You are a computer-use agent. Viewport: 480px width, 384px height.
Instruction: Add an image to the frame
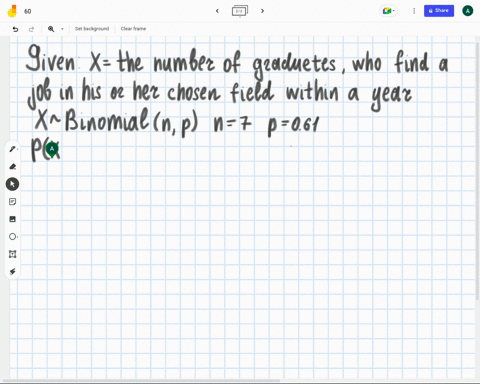12,219
